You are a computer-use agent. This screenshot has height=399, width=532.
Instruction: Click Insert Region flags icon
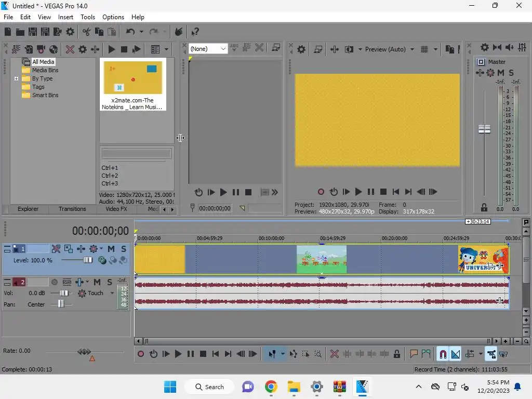(426, 354)
